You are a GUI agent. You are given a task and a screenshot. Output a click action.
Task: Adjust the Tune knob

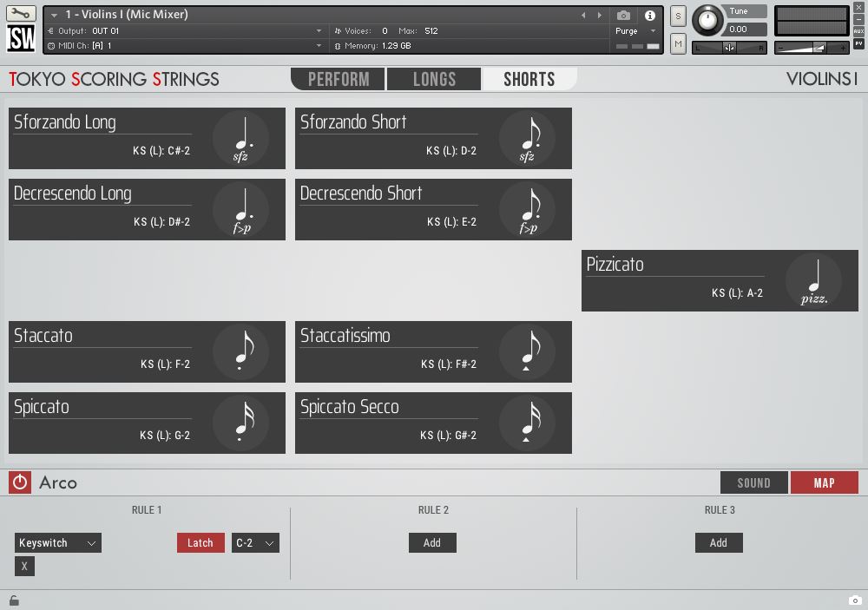[x=707, y=21]
